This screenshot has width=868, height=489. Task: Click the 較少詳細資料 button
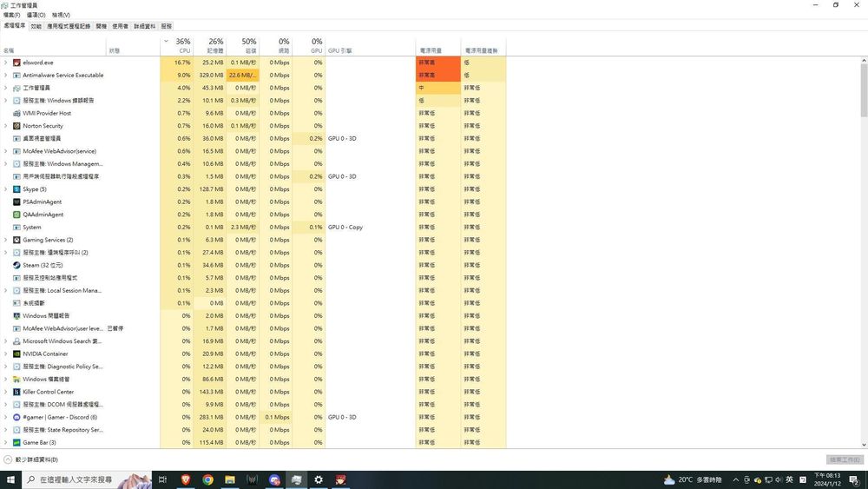(31, 459)
